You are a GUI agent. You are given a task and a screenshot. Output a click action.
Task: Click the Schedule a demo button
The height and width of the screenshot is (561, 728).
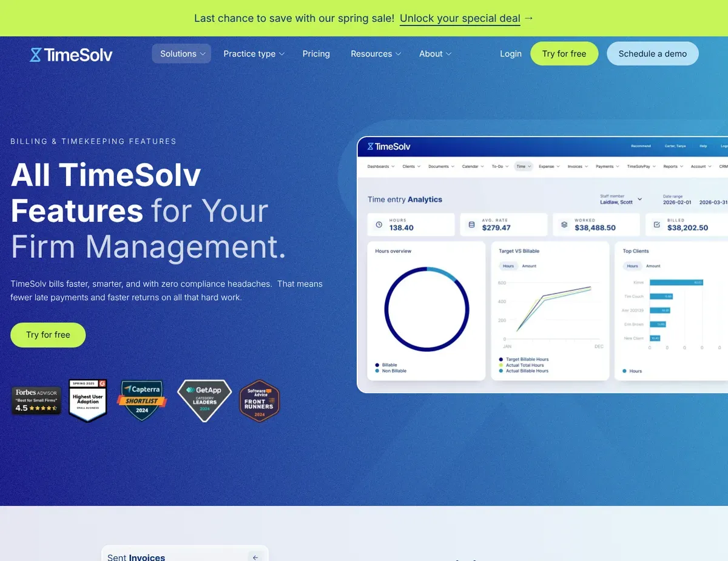[653, 54]
